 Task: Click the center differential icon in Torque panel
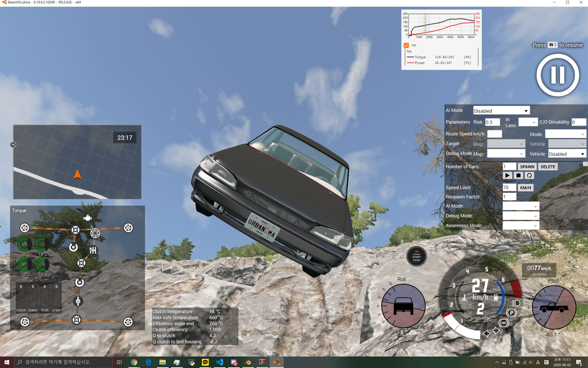coord(81,263)
